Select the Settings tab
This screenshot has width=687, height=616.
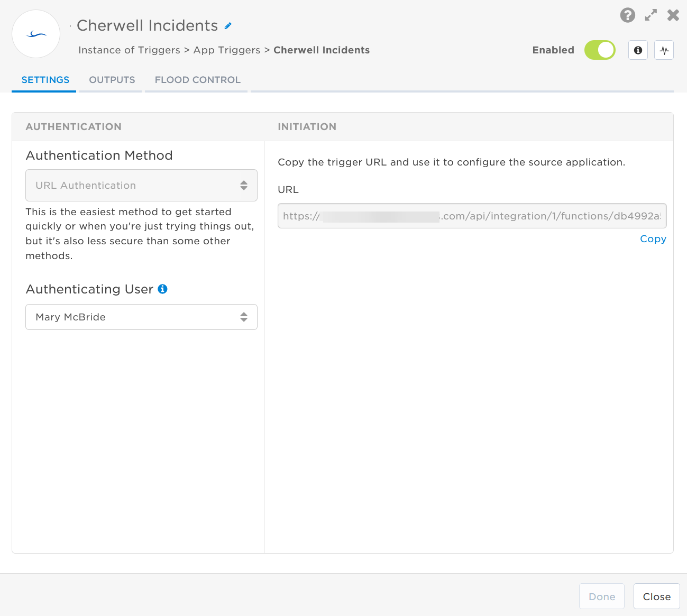pyautogui.click(x=45, y=80)
